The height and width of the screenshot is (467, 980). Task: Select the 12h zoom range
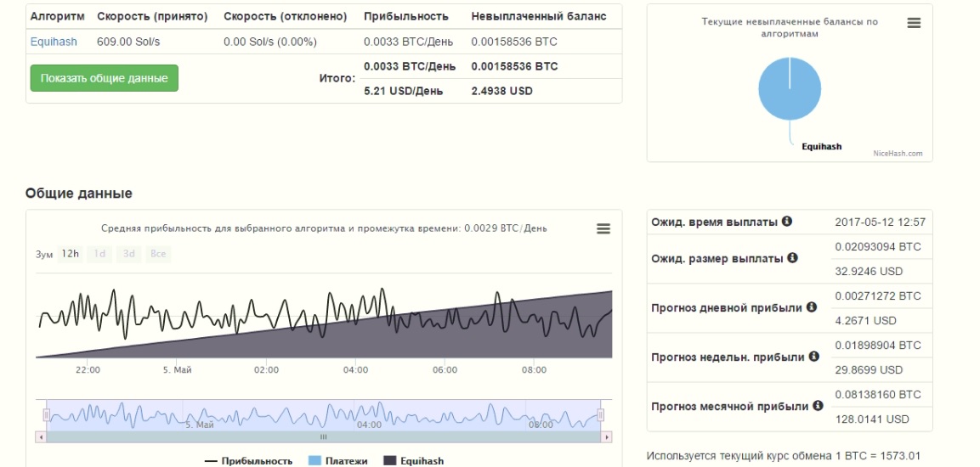(x=71, y=254)
